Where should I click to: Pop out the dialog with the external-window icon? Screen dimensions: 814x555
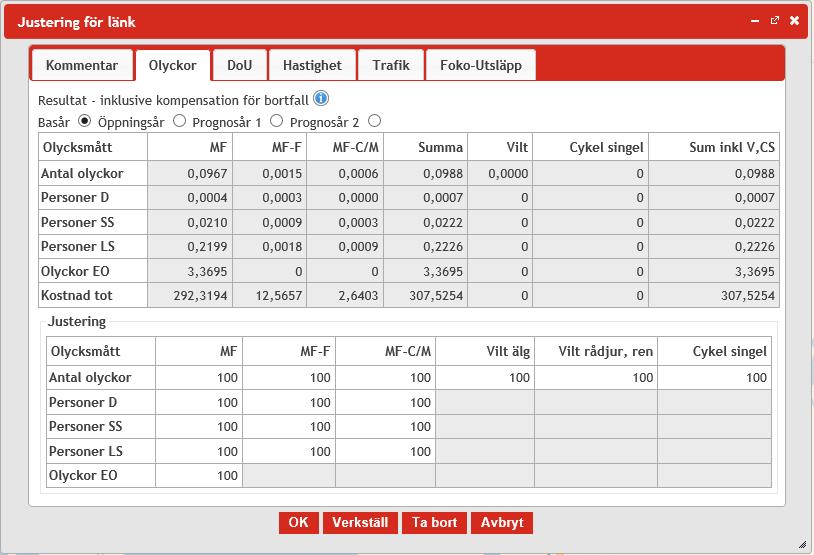pyautogui.click(x=775, y=21)
